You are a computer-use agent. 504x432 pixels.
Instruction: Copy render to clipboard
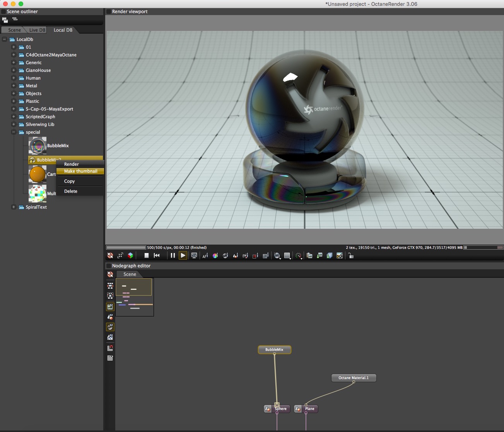309,255
